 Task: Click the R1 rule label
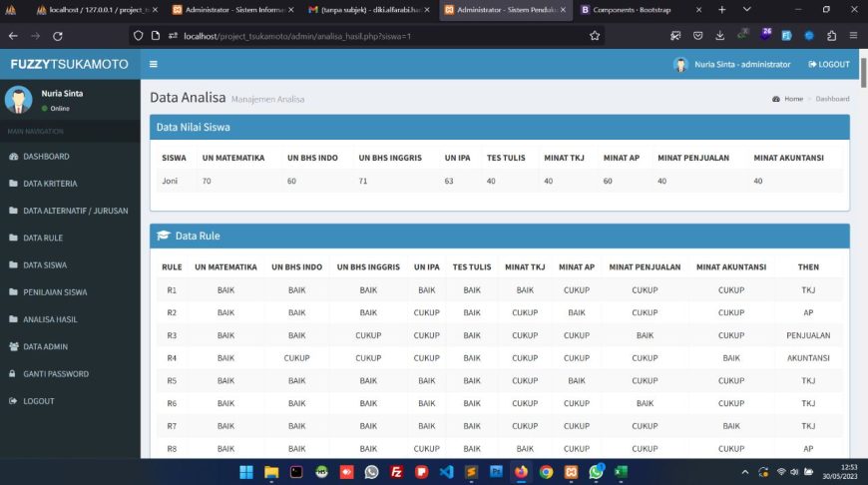(172, 290)
